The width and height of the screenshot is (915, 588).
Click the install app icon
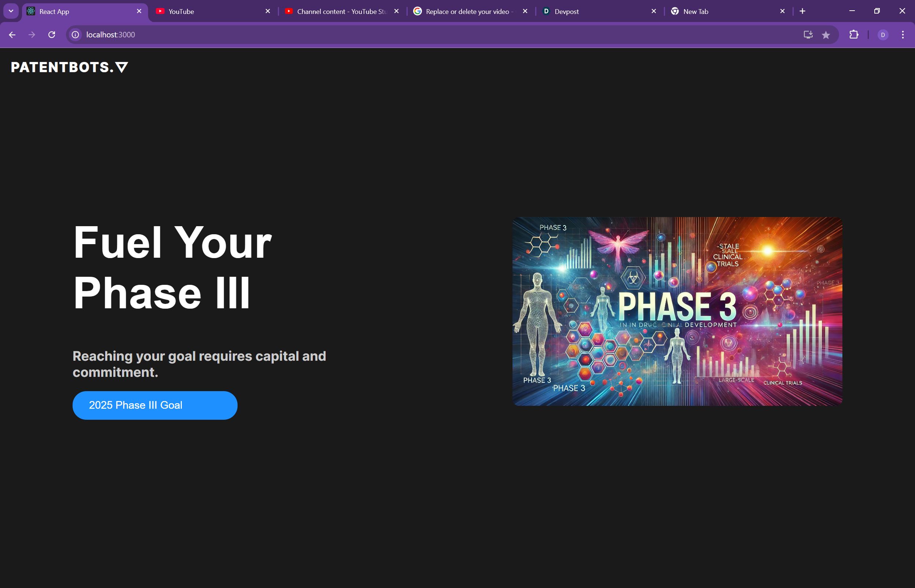[808, 35]
